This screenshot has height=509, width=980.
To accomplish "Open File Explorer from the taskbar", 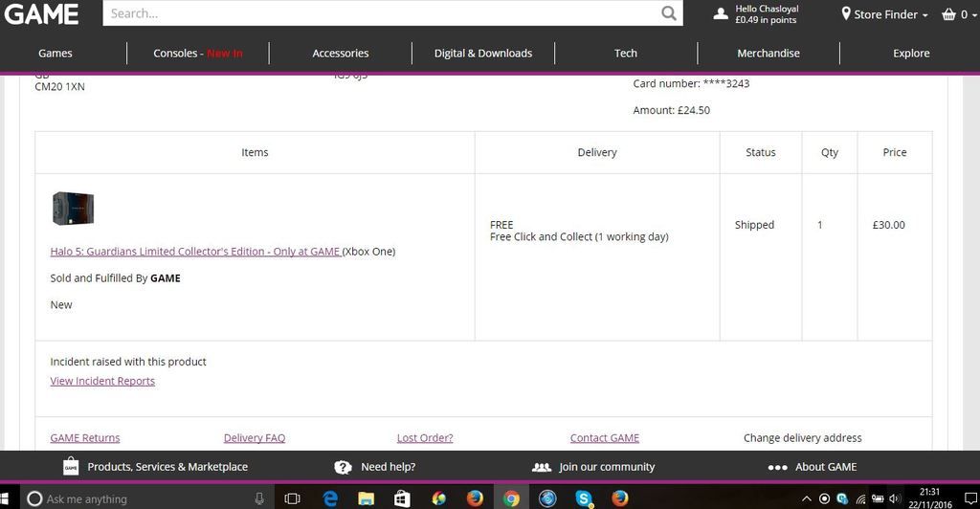I will pos(366,498).
